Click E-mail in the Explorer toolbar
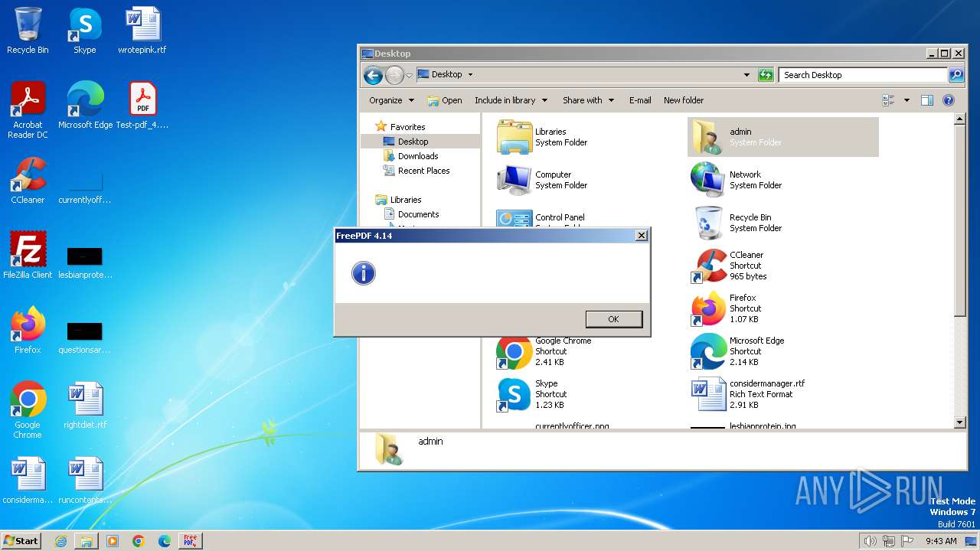Viewport: 980px width, 551px height. 640,100
